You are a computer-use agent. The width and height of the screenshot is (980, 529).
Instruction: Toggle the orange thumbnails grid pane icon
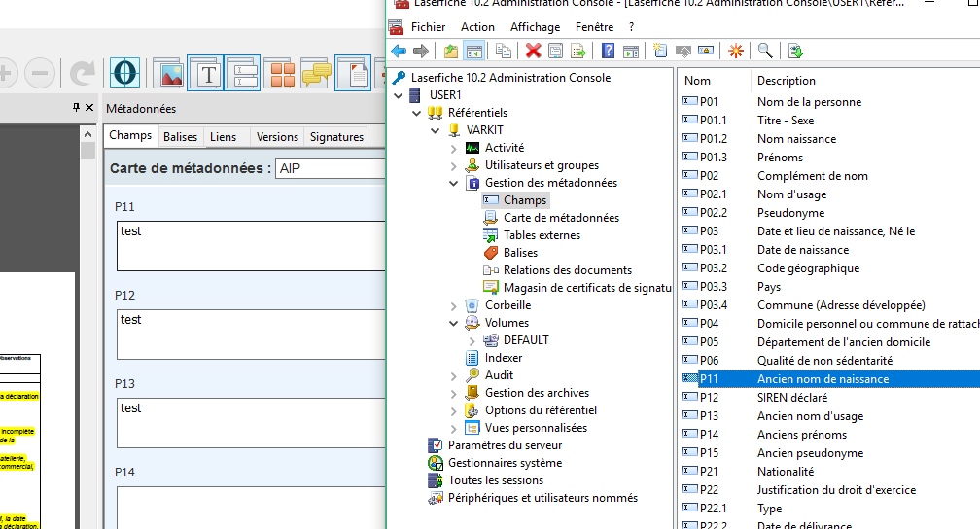coord(279,73)
